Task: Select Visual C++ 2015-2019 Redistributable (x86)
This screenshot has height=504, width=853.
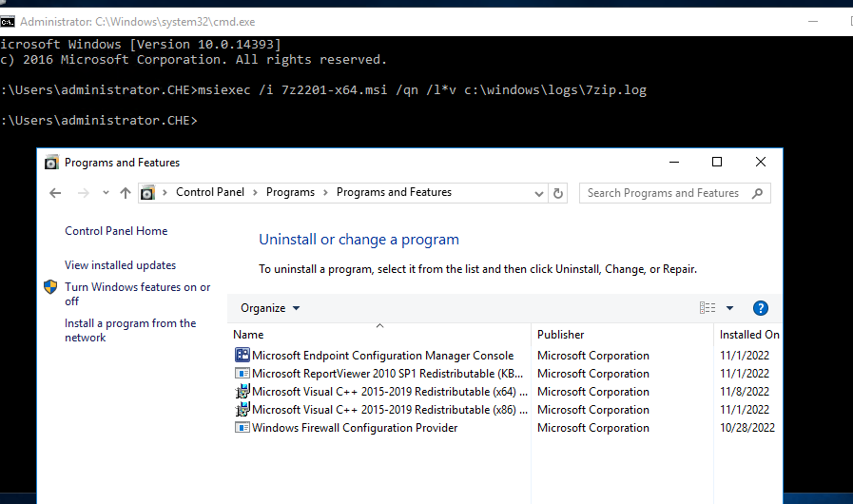Action: pos(390,409)
